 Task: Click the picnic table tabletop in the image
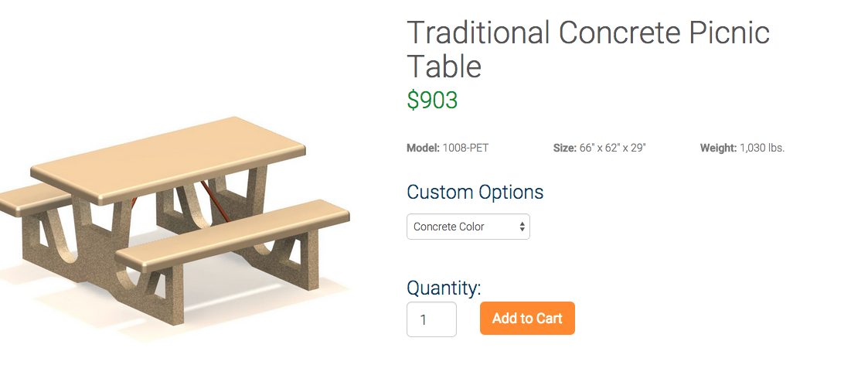coord(168,159)
